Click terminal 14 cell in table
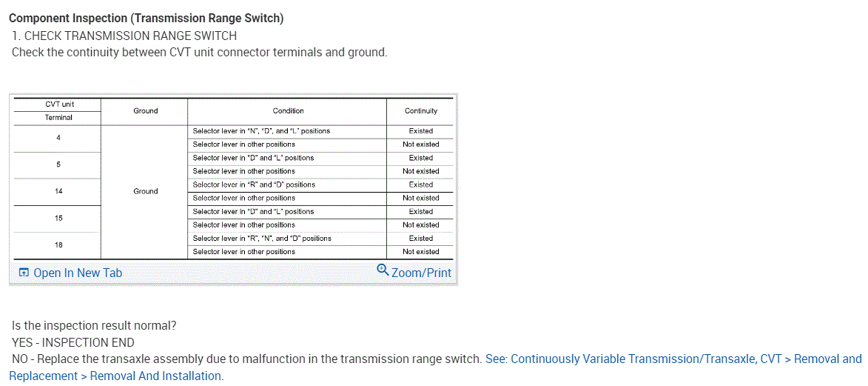868x386 pixels. 58,191
